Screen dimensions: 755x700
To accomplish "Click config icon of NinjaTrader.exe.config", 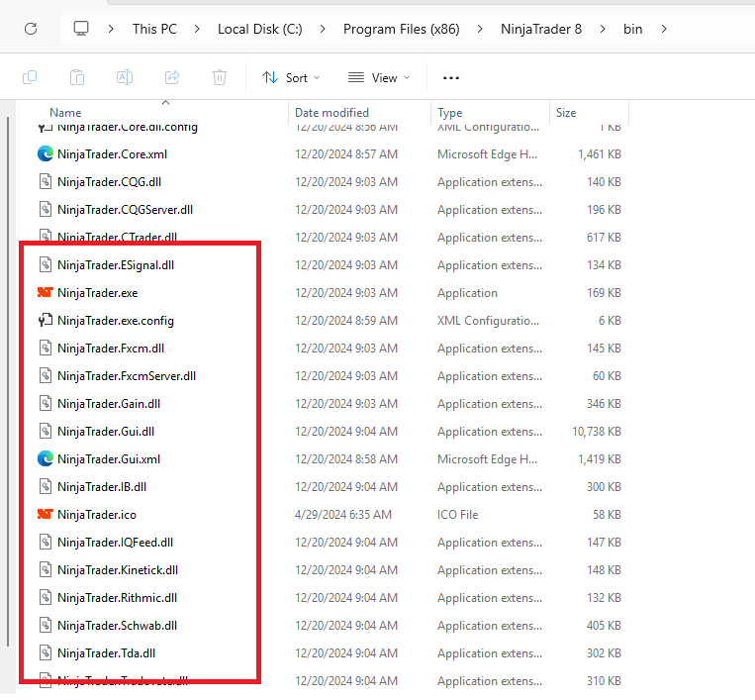I will [x=46, y=320].
